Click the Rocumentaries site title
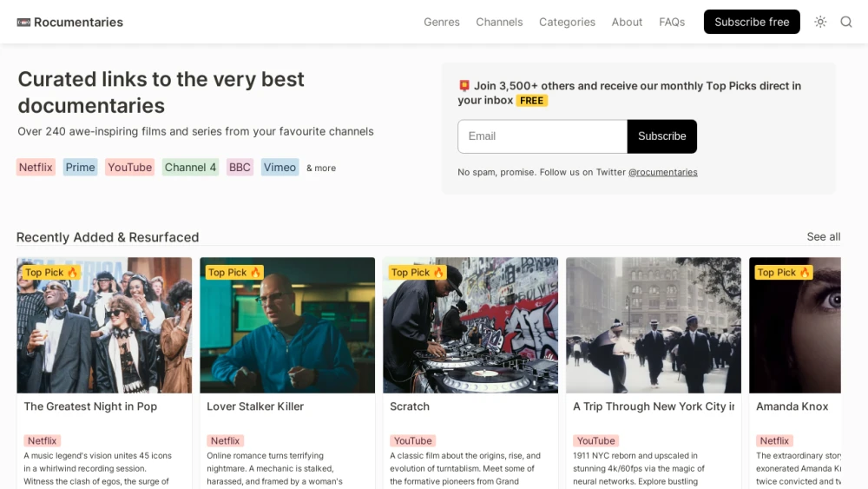 pyautogui.click(x=79, y=23)
